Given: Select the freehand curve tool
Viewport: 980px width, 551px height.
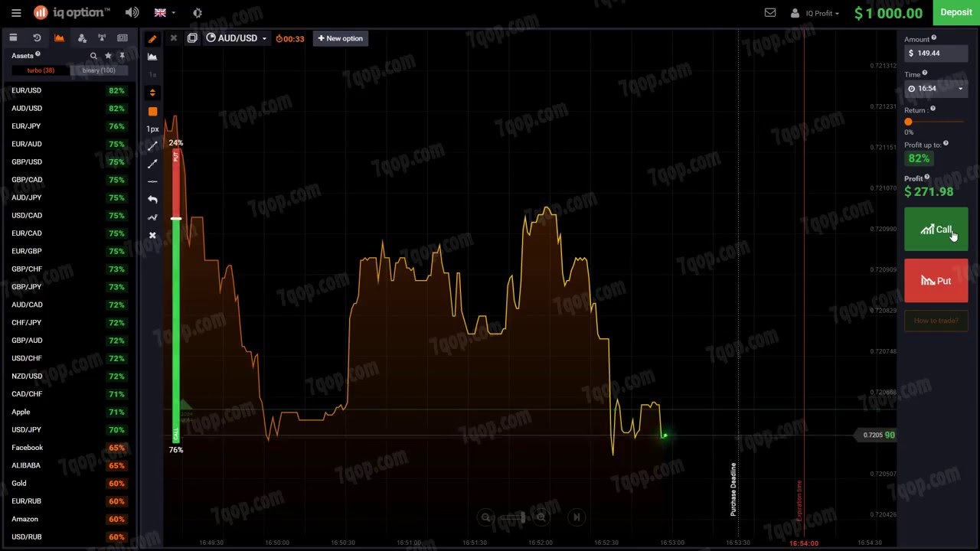Looking at the screenshot, I should [x=152, y=217].
